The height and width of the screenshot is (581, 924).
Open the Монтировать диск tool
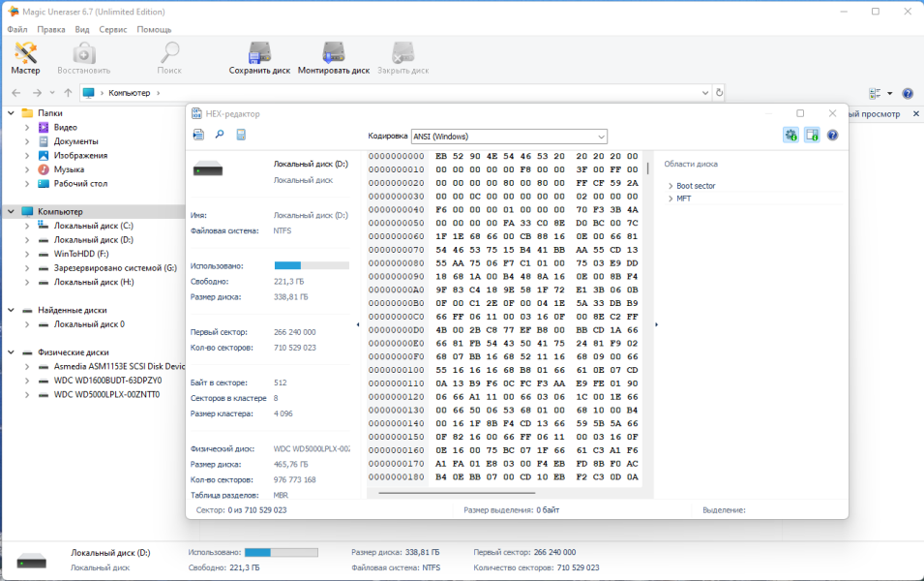tap(334, 58)
